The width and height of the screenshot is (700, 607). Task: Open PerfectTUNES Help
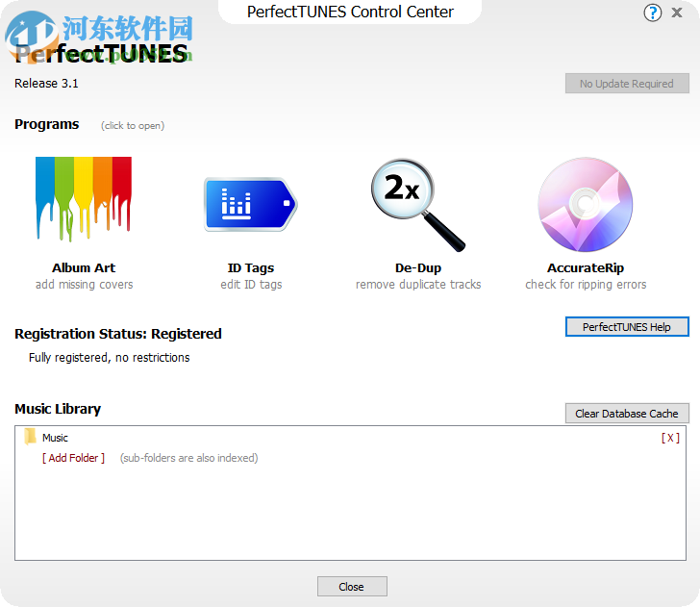627,326
